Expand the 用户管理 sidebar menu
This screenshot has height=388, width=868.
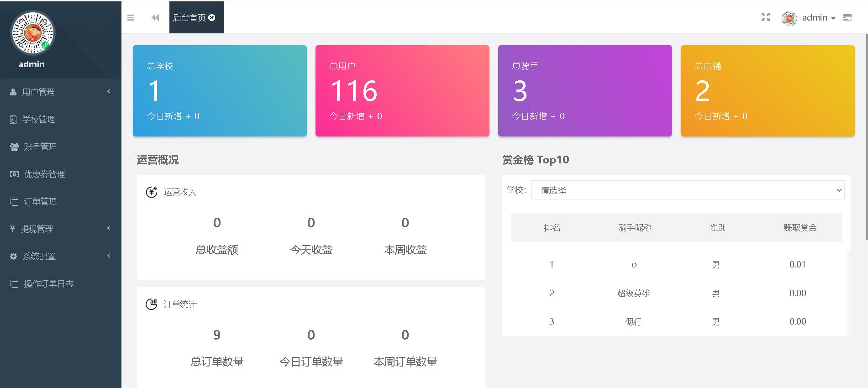click(39, 92)
